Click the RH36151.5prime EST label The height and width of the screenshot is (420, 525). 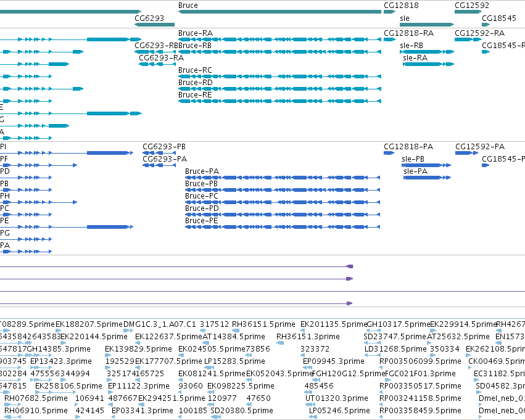pos(263,324)
